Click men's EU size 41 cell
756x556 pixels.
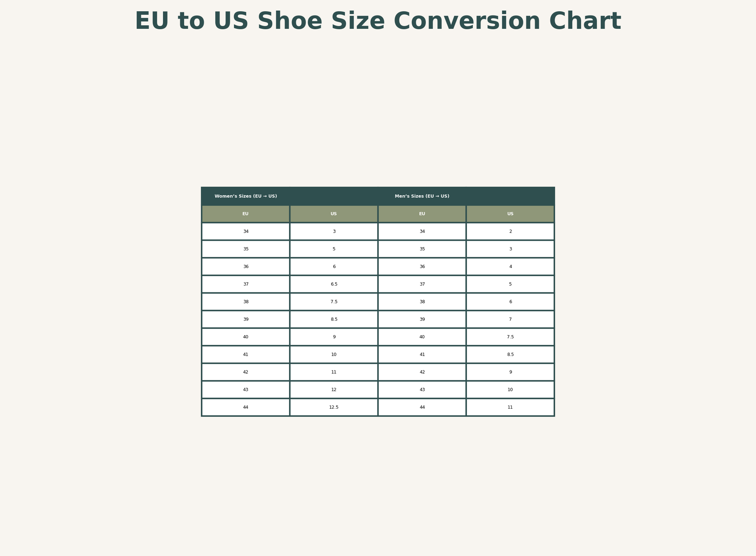[x=422, y=355]
